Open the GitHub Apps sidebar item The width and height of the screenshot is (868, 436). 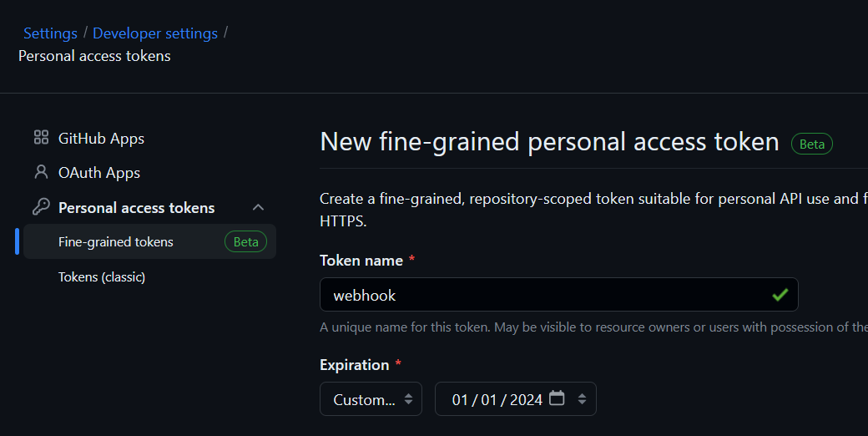101,139
